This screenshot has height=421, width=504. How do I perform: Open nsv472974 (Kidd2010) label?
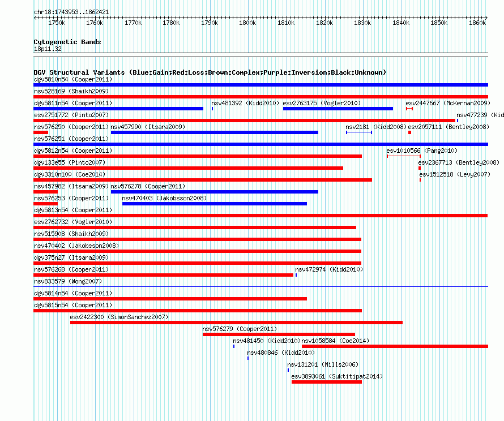point(329,269)
